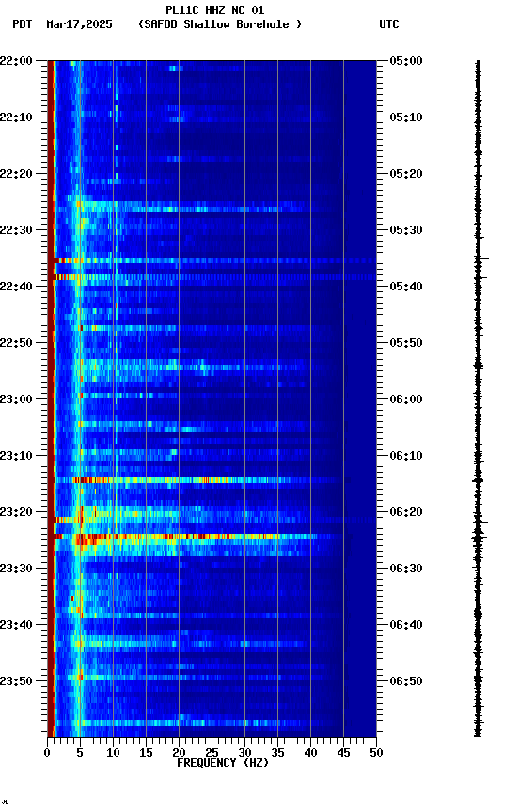
Task: Click the 05:30 UTC time label
Action: click(406, 230)
